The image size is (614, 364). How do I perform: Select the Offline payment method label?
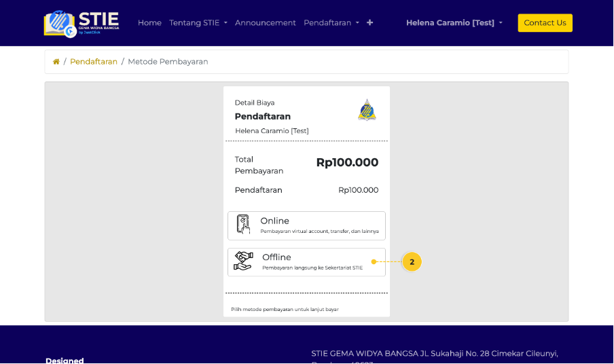pos(276,257)
